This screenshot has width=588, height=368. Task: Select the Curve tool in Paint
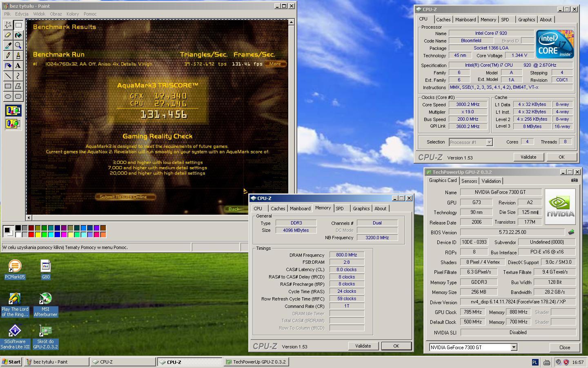18,76
